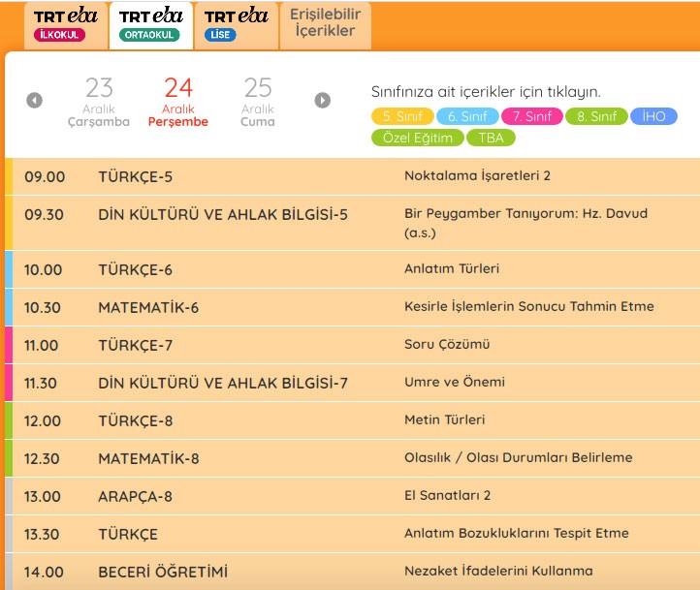The width and height of the screenshot is (700, 590).
Task: Open MATEMATİK-6 lesson at 10.30
Action: [148, 307]
